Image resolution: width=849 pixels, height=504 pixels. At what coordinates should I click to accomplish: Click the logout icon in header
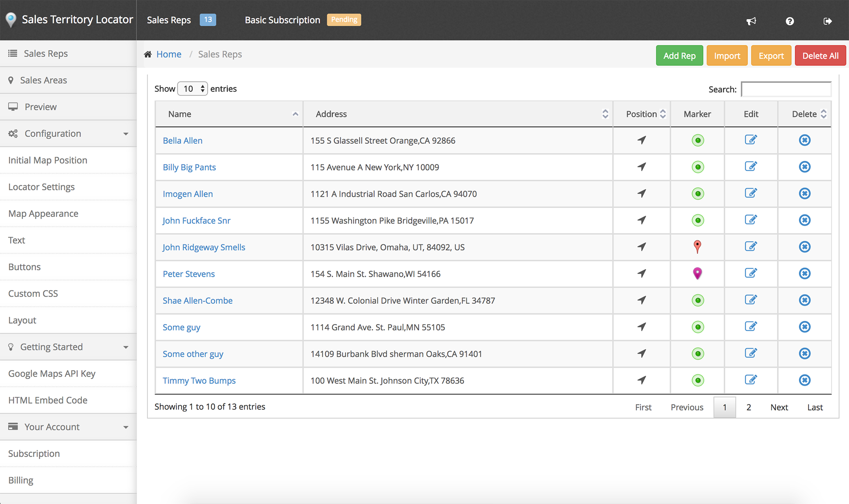[828, 21]
